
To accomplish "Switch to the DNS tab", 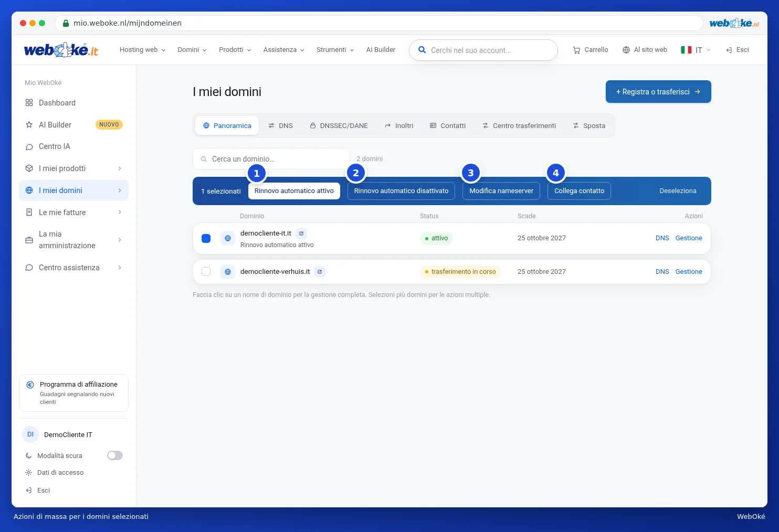I will click(281, 126).
